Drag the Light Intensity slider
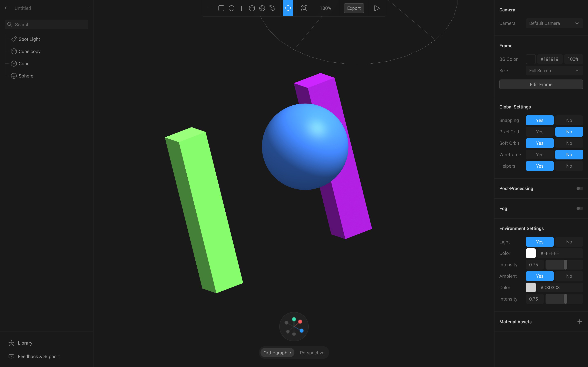Screen dimensions: 588x367 coord(565,265)
